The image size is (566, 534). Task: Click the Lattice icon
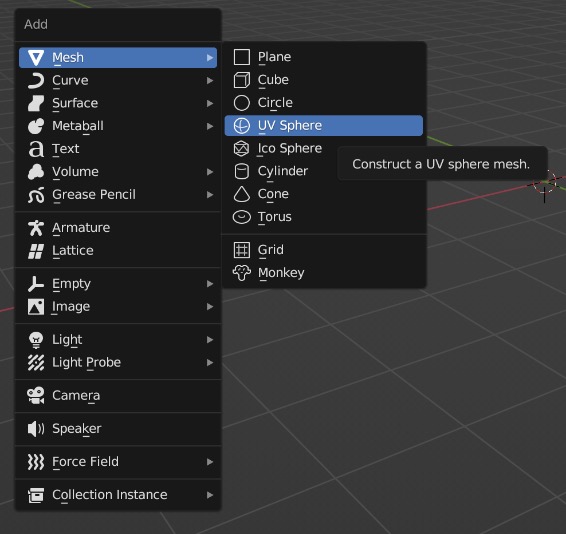(36, 251)
